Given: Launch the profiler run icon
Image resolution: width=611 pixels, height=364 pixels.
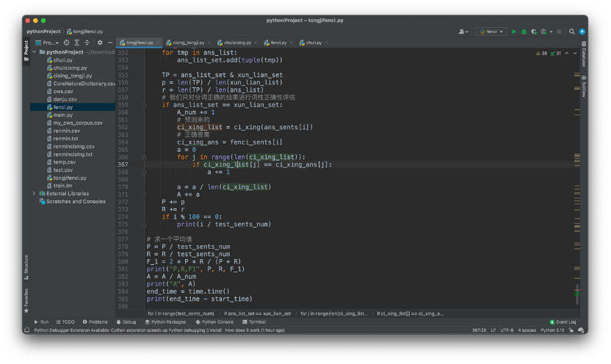Looking at the screenshot, I should pyautogui.click(x=543, y=32).
